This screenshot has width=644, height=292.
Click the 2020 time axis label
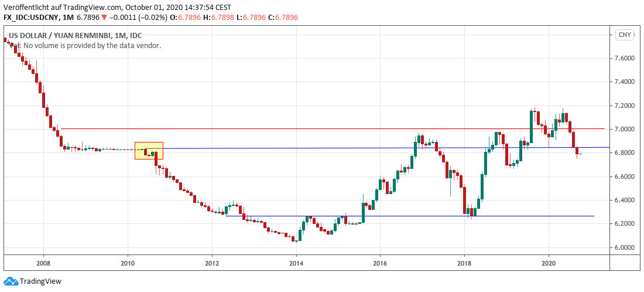549,263
